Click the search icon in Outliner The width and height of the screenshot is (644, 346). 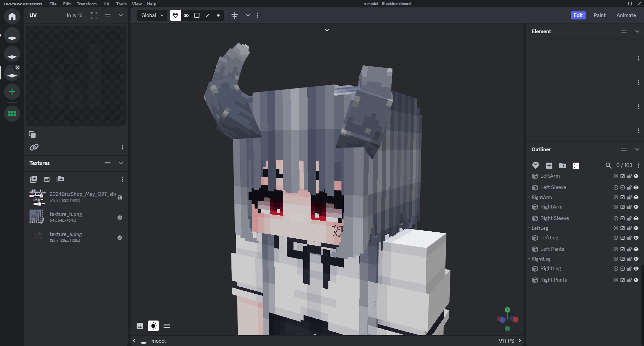click(x=608, y=166)
